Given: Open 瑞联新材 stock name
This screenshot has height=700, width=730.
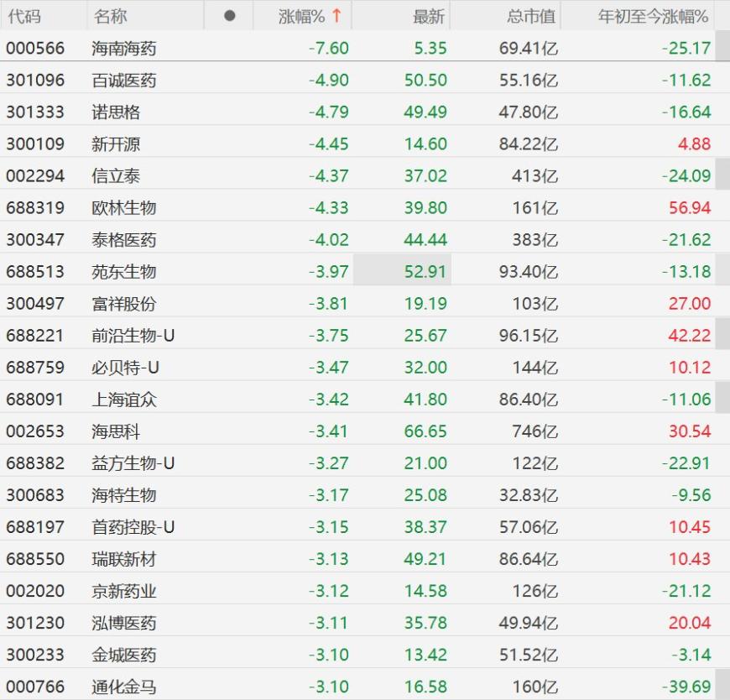Looking at the screenshot, I should [124, 559].
